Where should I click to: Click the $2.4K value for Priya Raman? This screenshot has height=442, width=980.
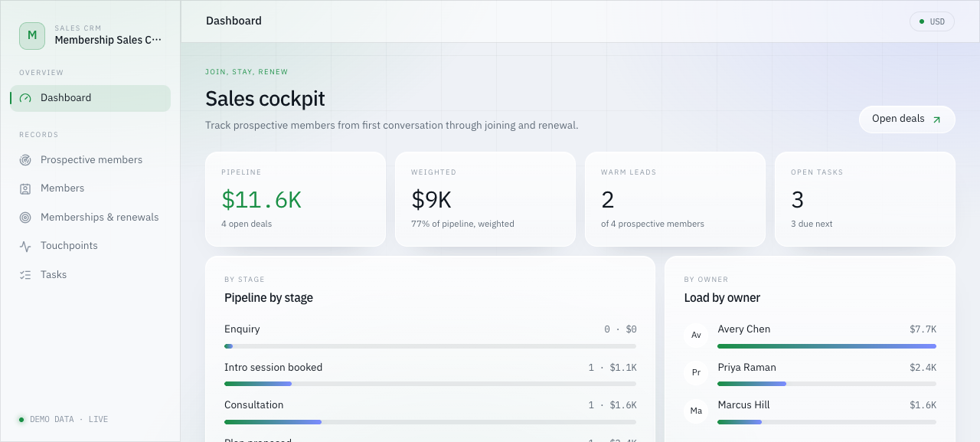point(923,368)
